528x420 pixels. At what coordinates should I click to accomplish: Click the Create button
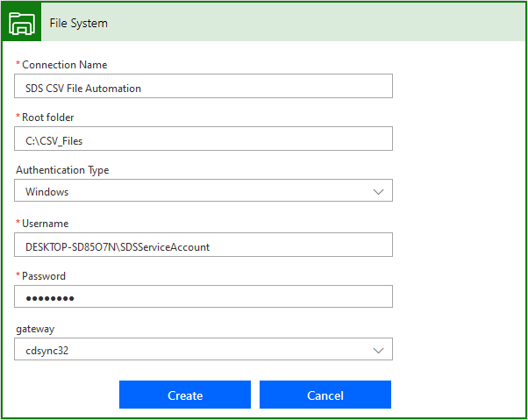coord(185,395)
